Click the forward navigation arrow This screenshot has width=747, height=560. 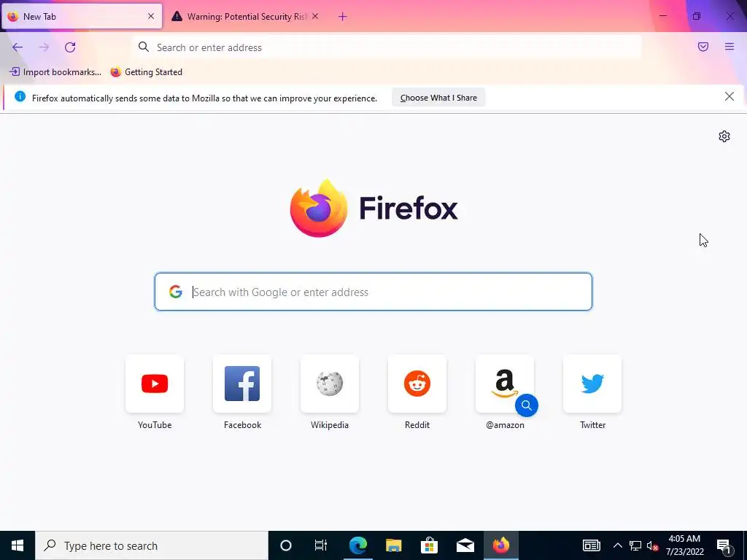point(44,47)
